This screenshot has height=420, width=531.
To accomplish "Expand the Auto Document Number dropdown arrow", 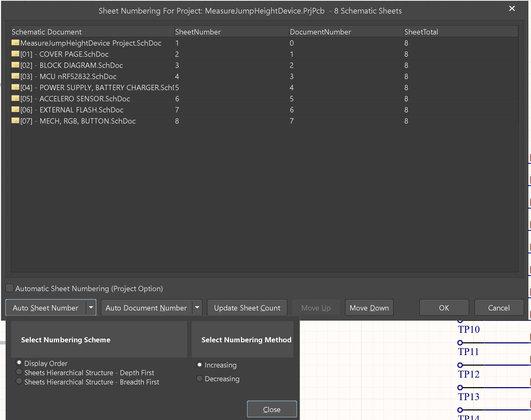I will coord(197,307).
